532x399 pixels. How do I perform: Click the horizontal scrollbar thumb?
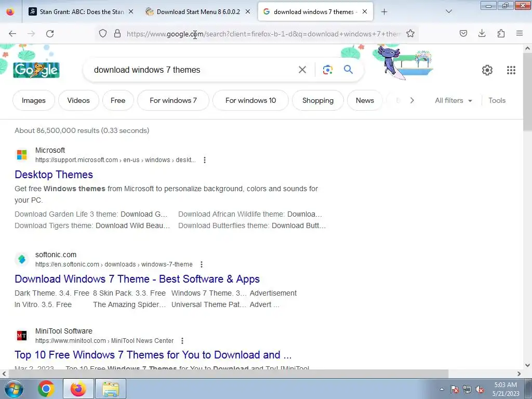(x=228, y=374)
